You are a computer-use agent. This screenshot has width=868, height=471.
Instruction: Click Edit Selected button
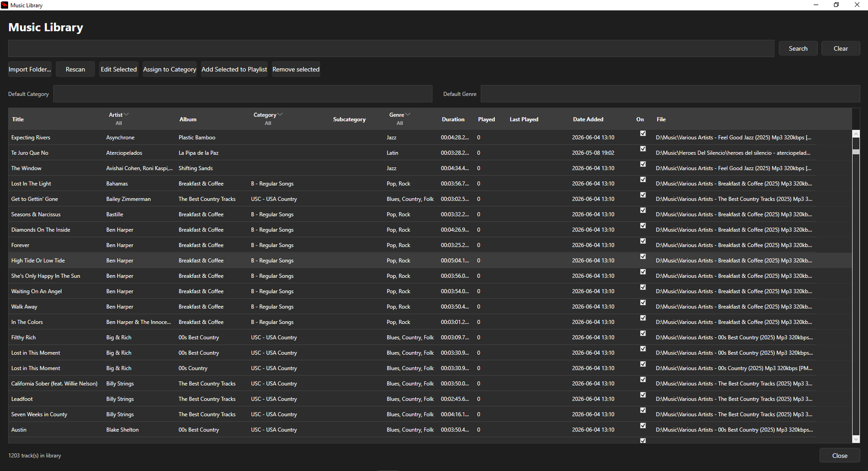119,69
